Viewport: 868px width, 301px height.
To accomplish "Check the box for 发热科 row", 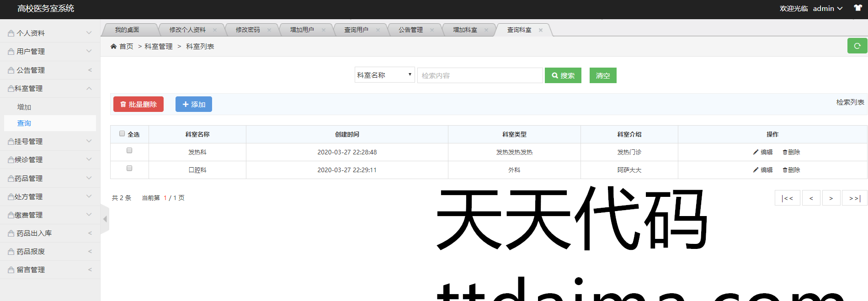I will coord(129,150).
